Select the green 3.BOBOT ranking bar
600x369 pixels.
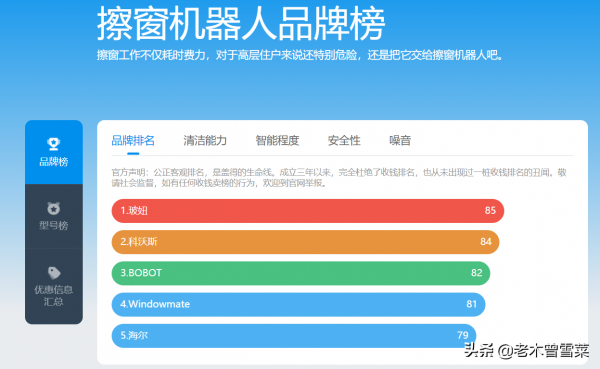click(301, 273)
